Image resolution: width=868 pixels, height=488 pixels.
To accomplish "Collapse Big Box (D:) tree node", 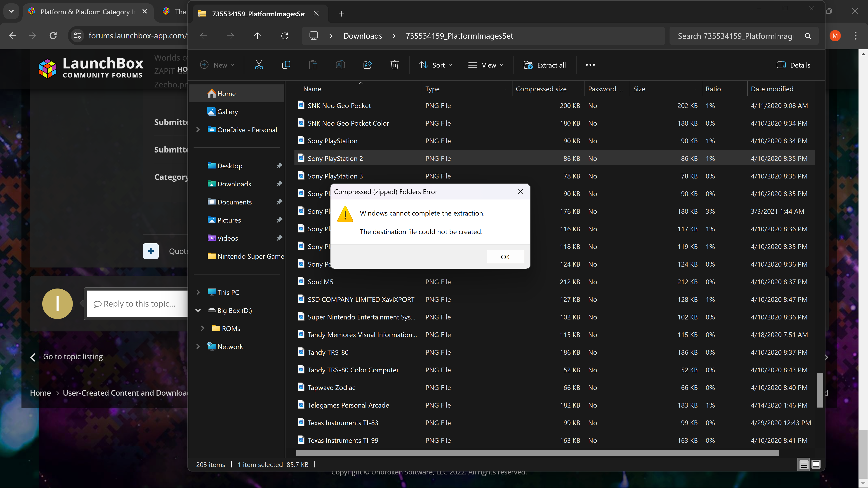I will tap(198, 310).
